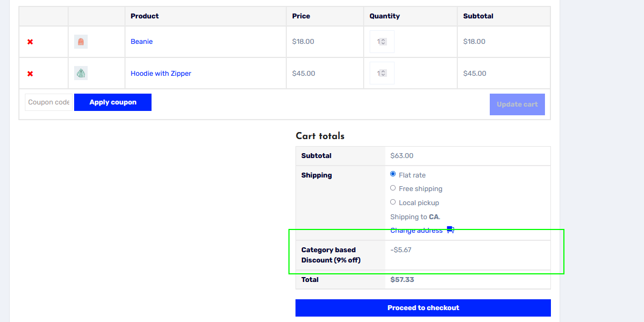Image resolution: width=644 pixels, height=322 pixels.
Task: Click the Coupon code input field
Action: coord(48,102)
